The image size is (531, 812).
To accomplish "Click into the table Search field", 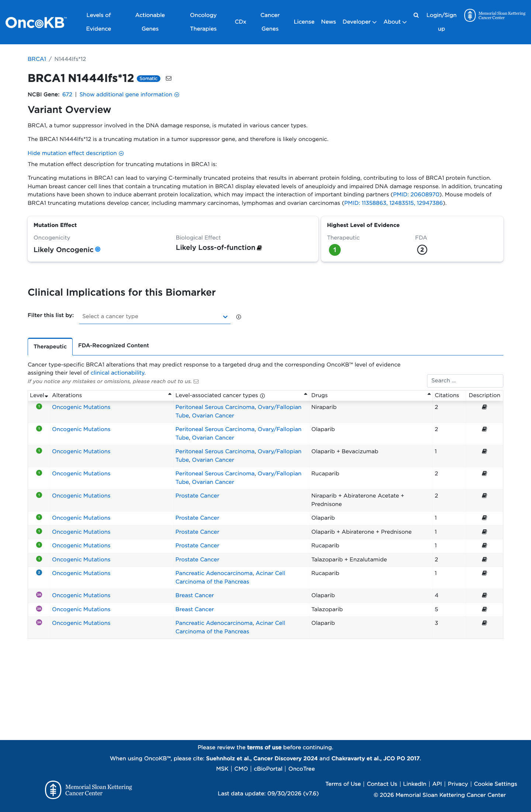I will click(465, 381).
